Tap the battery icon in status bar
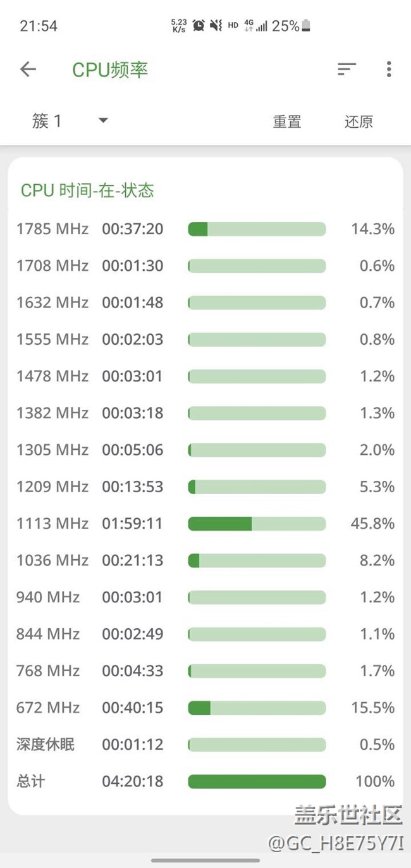The height and width of the screenshot is (868, 411). (307, 26)
